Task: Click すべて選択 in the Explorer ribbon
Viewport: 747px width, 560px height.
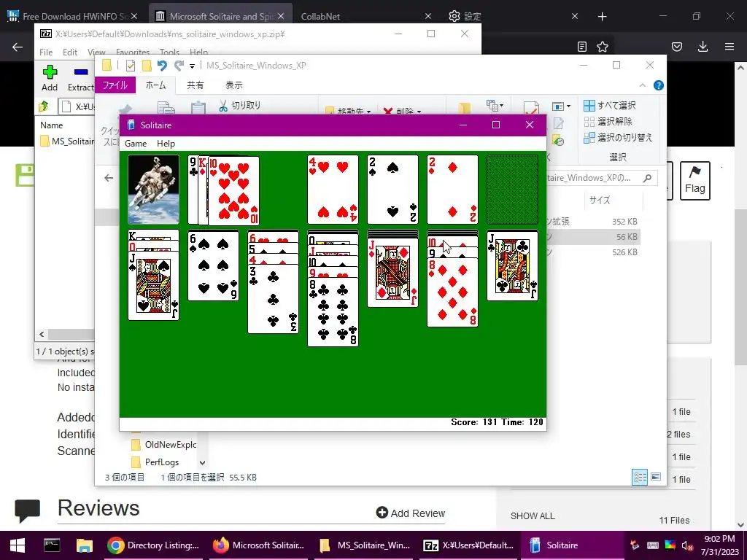Action: point(611,105)
